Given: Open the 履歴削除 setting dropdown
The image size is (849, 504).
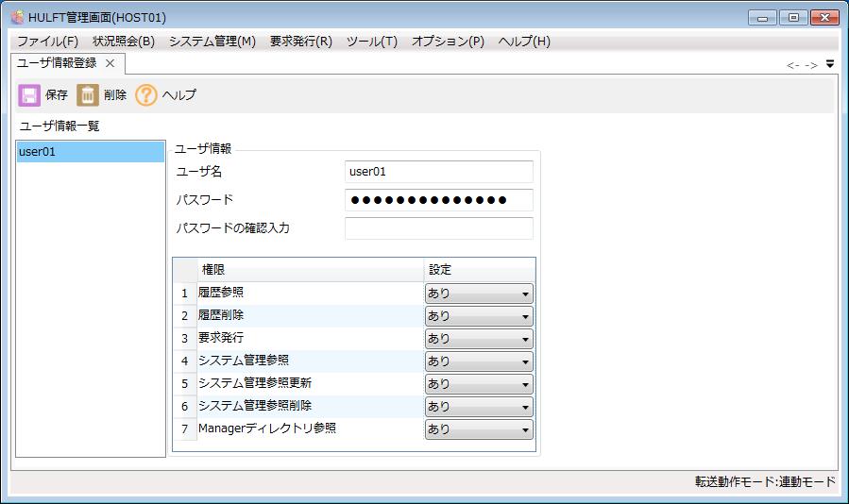Looking at the screenshot, I should 479,316.
